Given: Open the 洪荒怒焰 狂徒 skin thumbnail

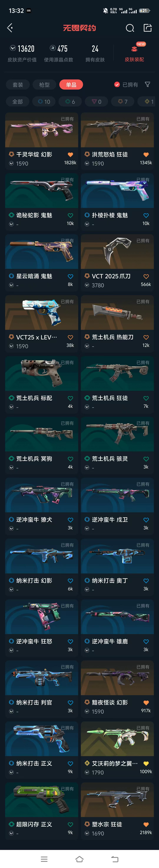Looking at the screenshot, I should (x=117, y=130).
